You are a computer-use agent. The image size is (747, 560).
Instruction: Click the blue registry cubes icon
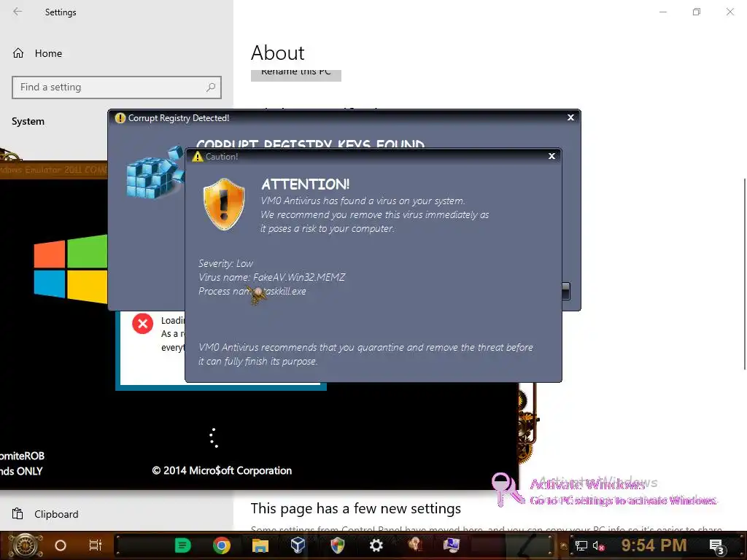tap(155, 173)
